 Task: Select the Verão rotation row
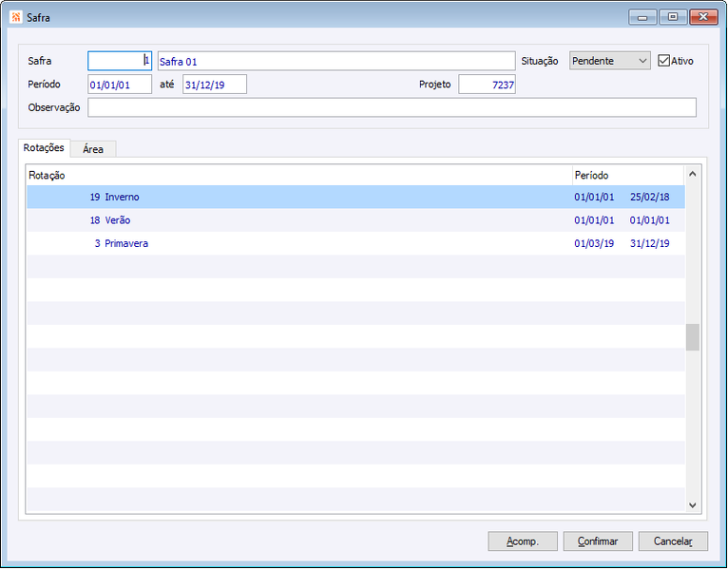pos(355,220)
